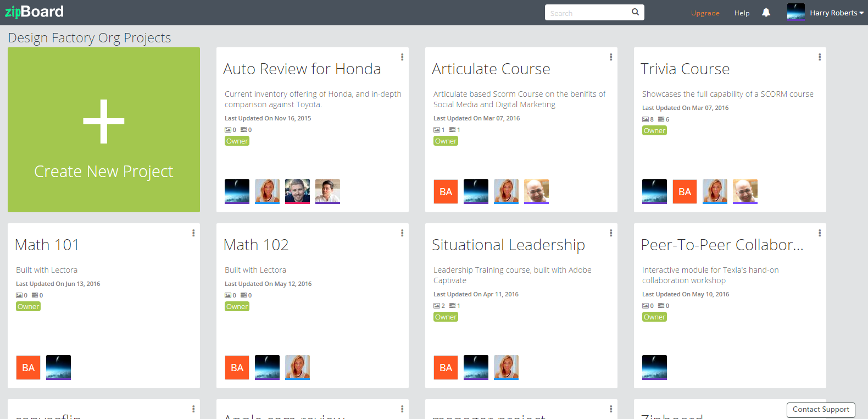Click 'Last Updated On Nov 16, 2015' text
Viewport: 868px width, 419px height.
click(268, 118)
